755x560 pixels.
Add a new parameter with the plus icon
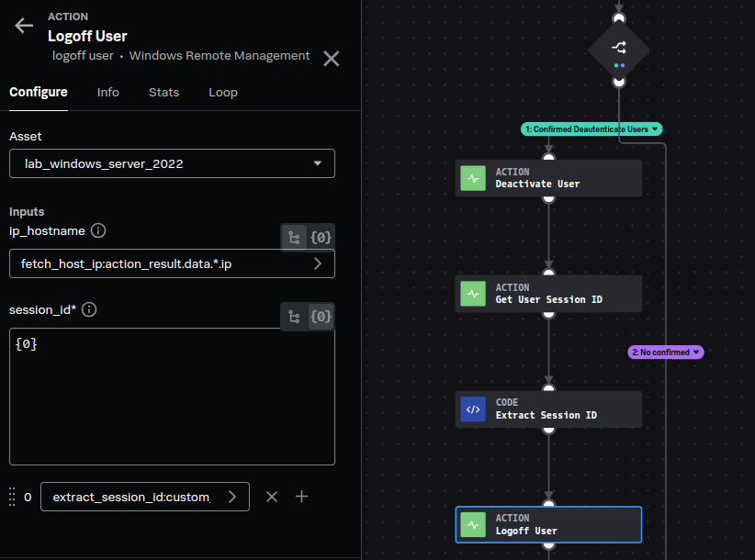point(301,497)
